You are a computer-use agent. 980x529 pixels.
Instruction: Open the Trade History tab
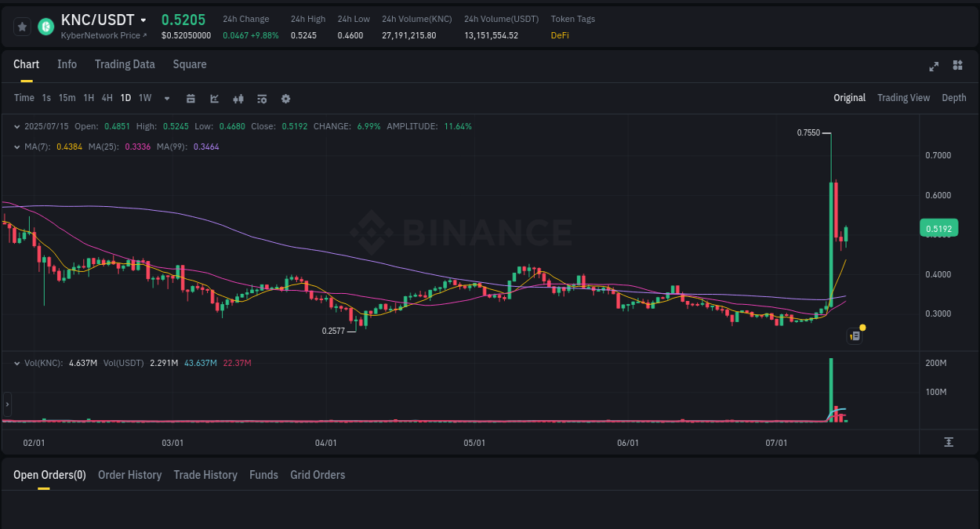pyautogui.click(x=205, y=475)
